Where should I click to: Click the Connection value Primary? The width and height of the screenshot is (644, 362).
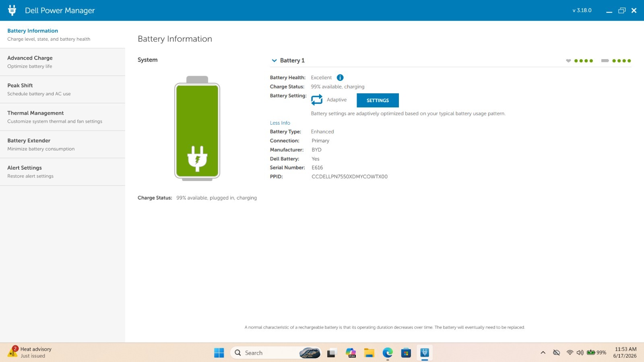pos(320,141)
